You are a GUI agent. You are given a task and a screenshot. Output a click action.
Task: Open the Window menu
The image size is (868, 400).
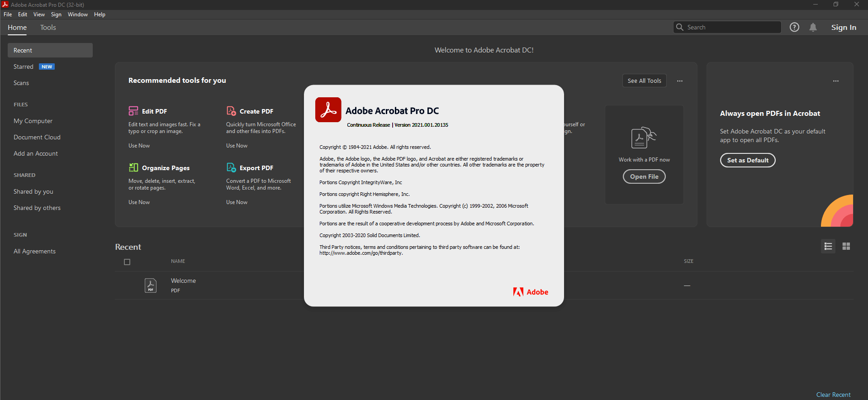[78, 14]
